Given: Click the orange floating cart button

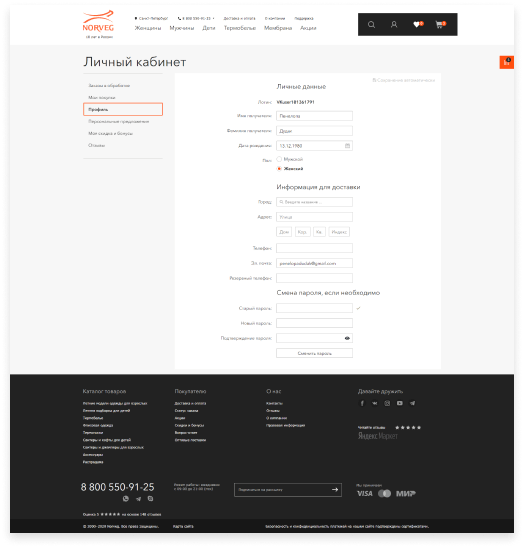Looking at the screenshot, I should (x=507, y=62).
